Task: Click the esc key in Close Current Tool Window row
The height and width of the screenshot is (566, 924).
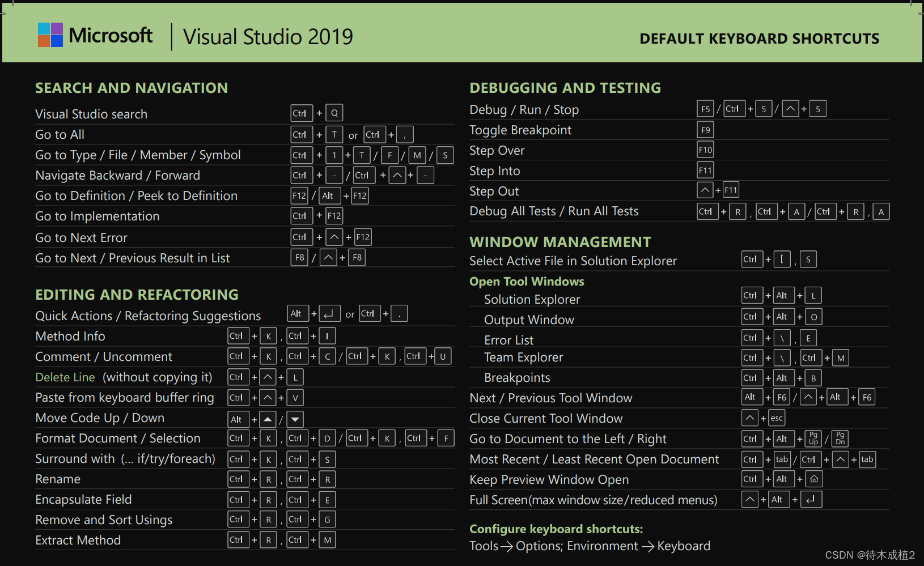Action: (777, 418)
